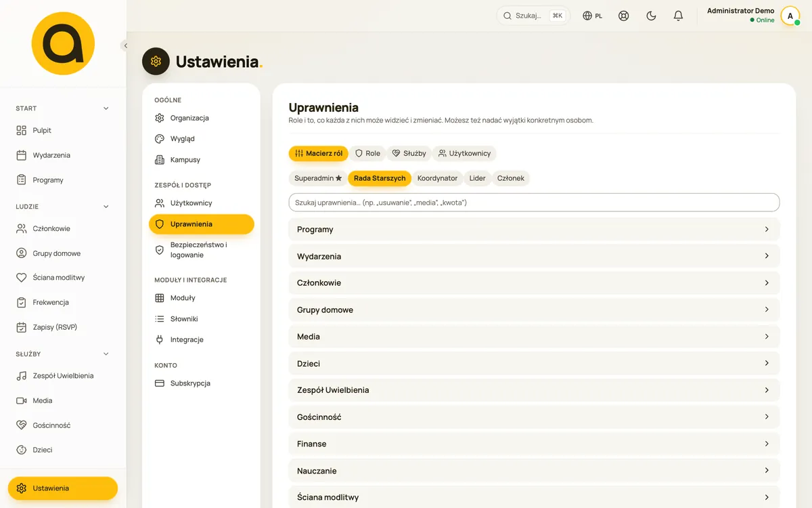Click the yellow organization logo
This screenshot has height=508, width=812.
tap(63, 43)
